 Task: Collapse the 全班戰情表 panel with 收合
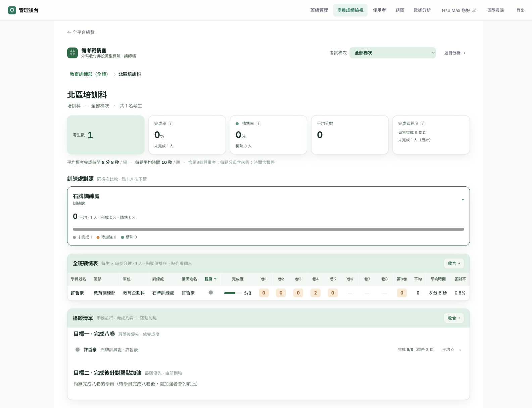(x=454, y=263)
